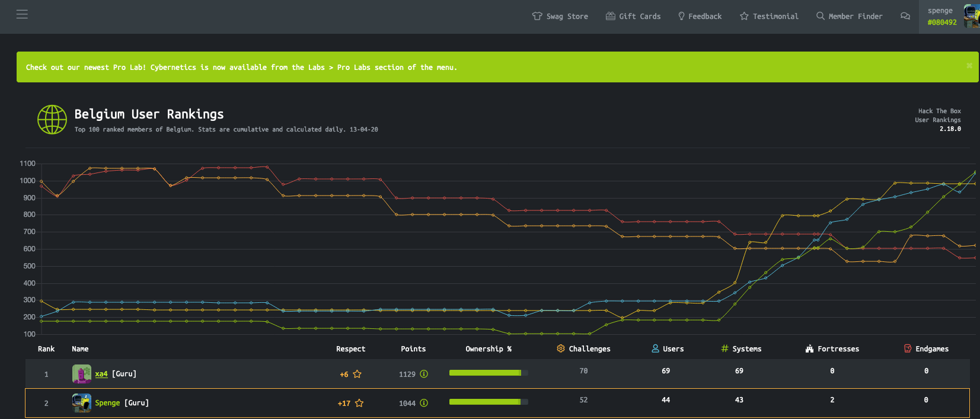Click the Name column header
The height and width of the screenshot is (419, 980).
80,349
